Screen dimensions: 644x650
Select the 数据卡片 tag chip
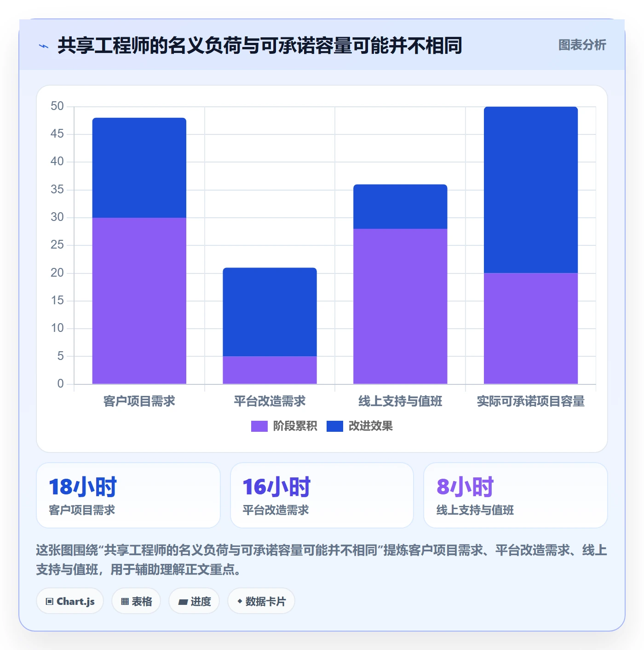click(x=261, y=601)
